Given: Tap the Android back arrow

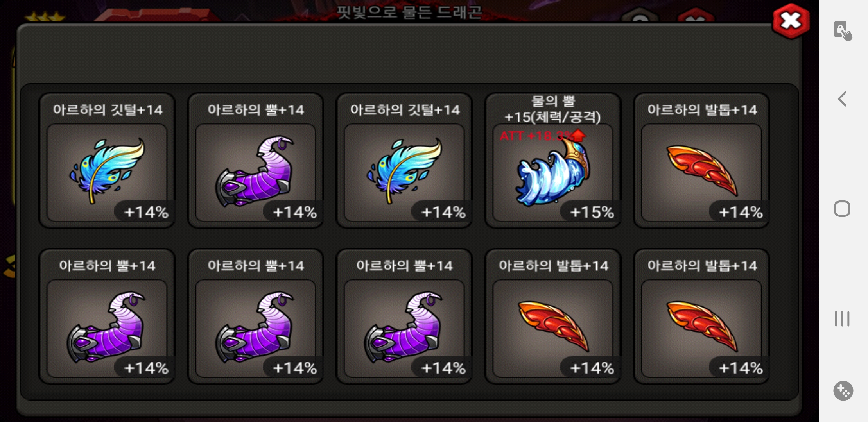Looking at the screenshot, I should click(x=842, y=99).
